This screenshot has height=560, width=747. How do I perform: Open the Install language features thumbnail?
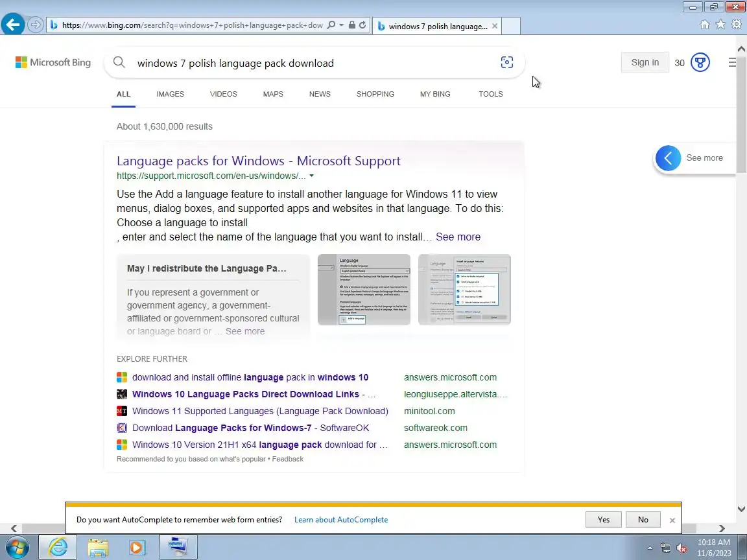pyautogui.click(x=464, y=290)
